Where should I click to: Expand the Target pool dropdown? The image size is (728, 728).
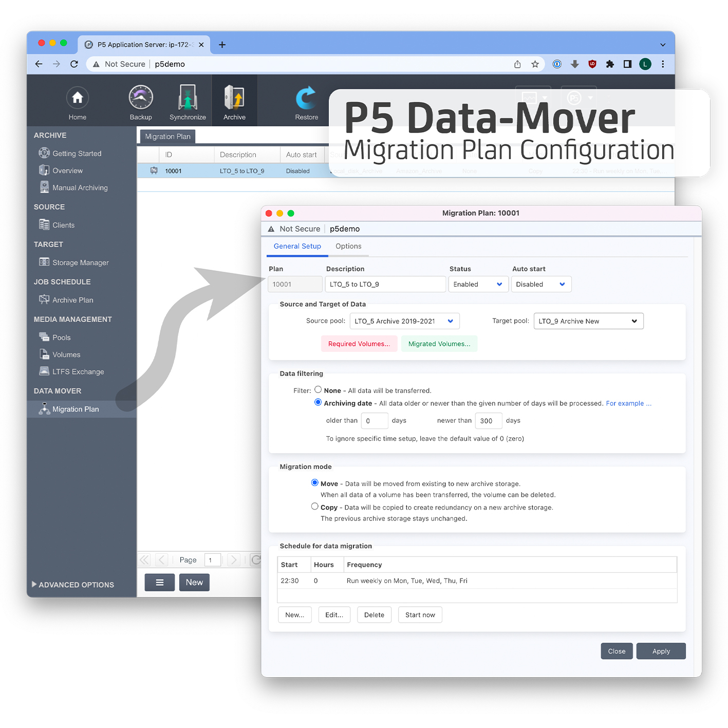pos(588,321)
